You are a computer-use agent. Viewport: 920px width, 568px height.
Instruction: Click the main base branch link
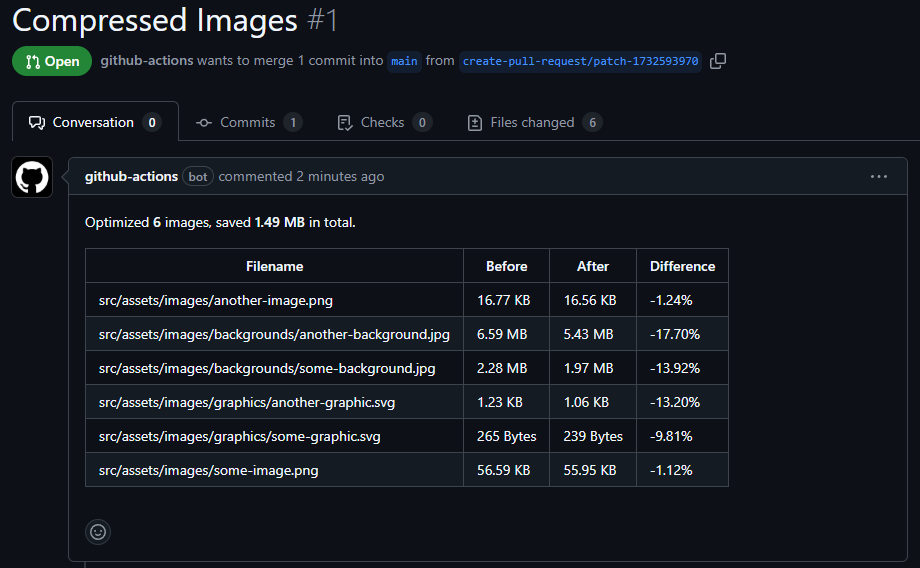tap(404, 61)
